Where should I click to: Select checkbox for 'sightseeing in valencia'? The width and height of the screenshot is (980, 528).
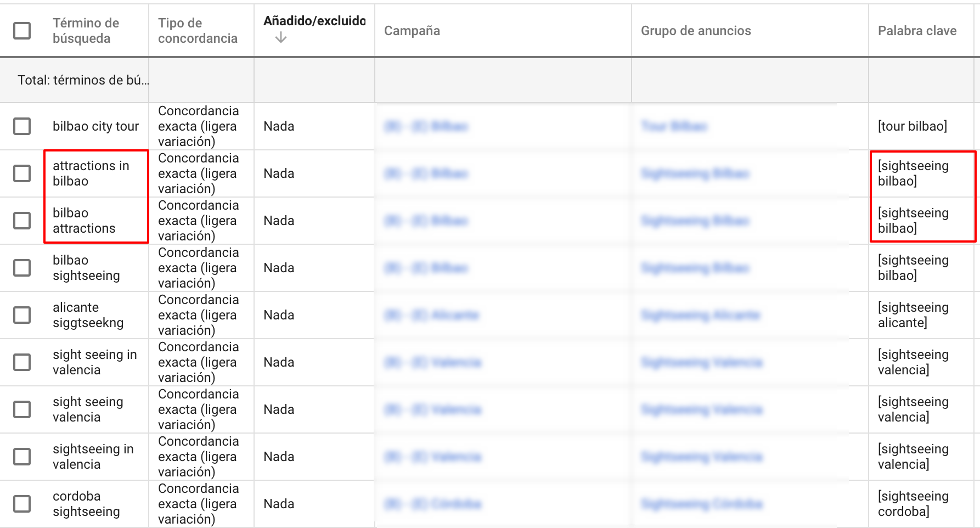pyautogui.click(x=22, y=457)
